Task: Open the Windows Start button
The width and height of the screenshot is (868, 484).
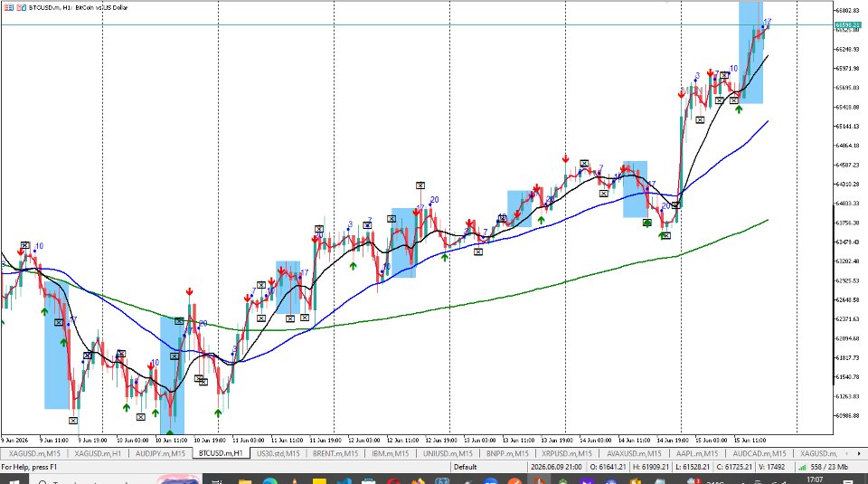Action: (11, 480)
